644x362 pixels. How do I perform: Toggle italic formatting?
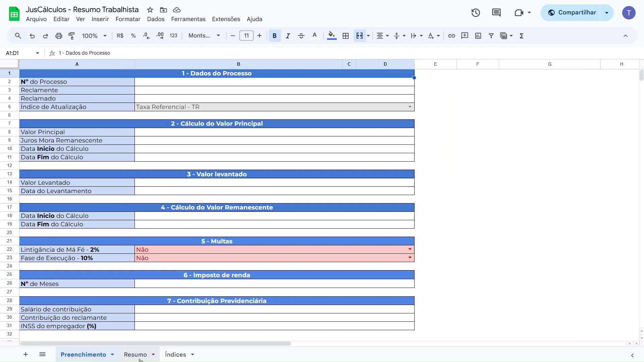[x=288, y=36]
